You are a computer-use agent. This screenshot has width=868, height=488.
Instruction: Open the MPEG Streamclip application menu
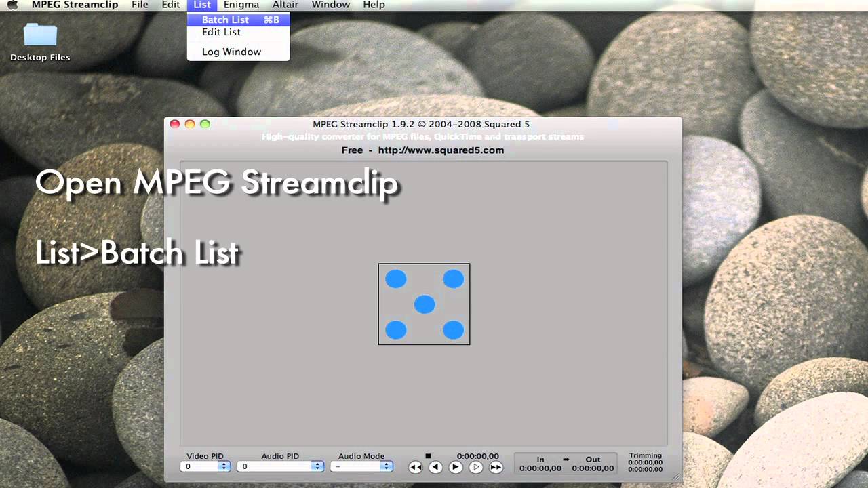pos(75,5)
